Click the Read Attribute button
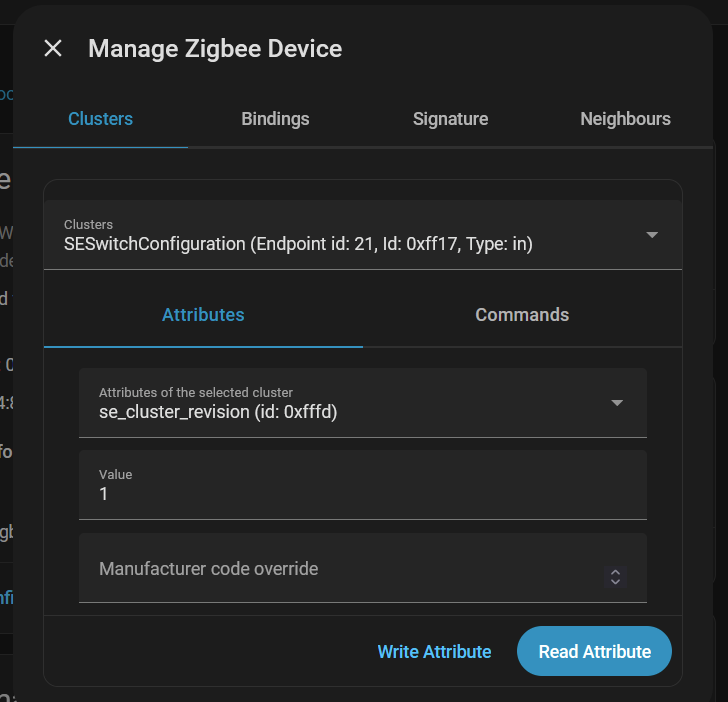Screen dimensions: 728x702 [594, 652]
